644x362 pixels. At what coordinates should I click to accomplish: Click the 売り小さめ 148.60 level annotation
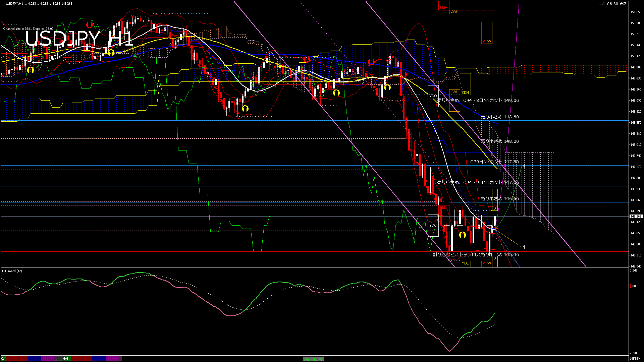[499, 117]
